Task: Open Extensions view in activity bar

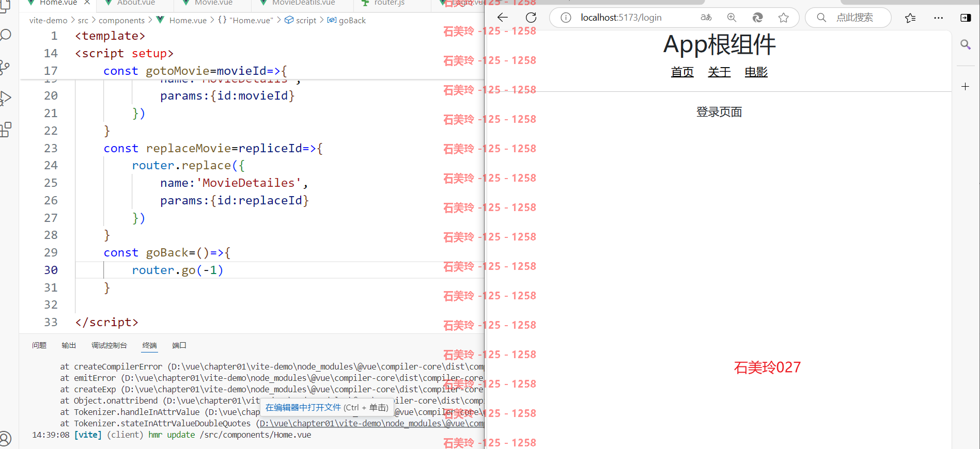Action: pyautogui.click(x=6, y=130)
